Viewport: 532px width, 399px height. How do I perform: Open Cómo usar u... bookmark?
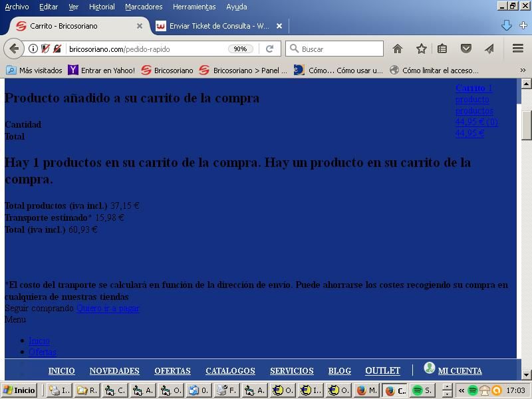338,70
